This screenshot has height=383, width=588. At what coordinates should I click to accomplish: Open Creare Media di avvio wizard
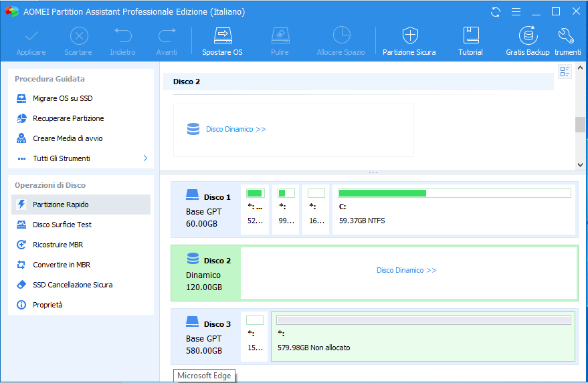81,138
